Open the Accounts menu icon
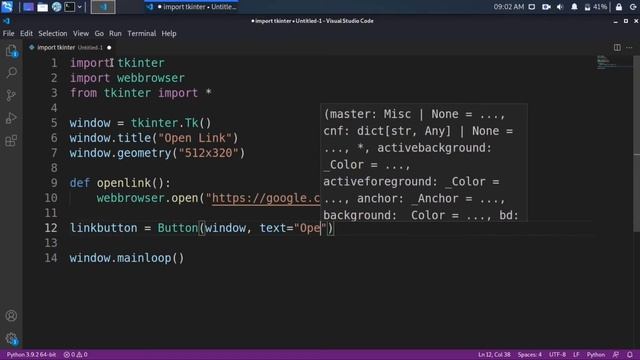 11,316
